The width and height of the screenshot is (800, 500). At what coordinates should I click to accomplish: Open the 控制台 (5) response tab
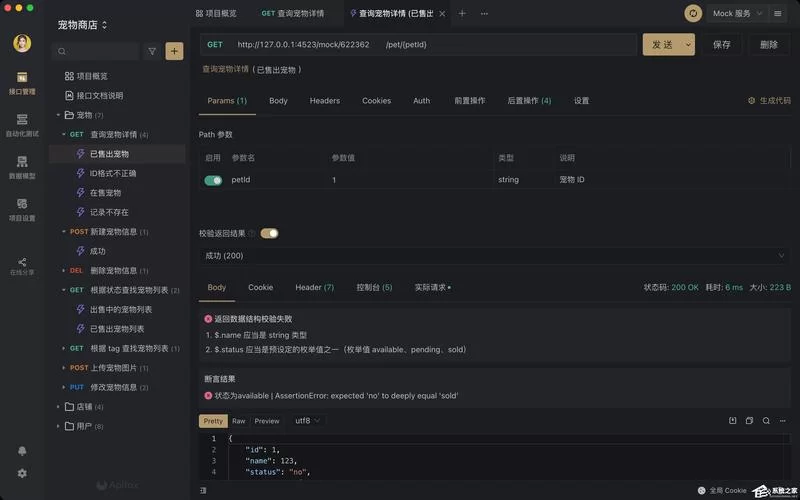pos(374,287)
